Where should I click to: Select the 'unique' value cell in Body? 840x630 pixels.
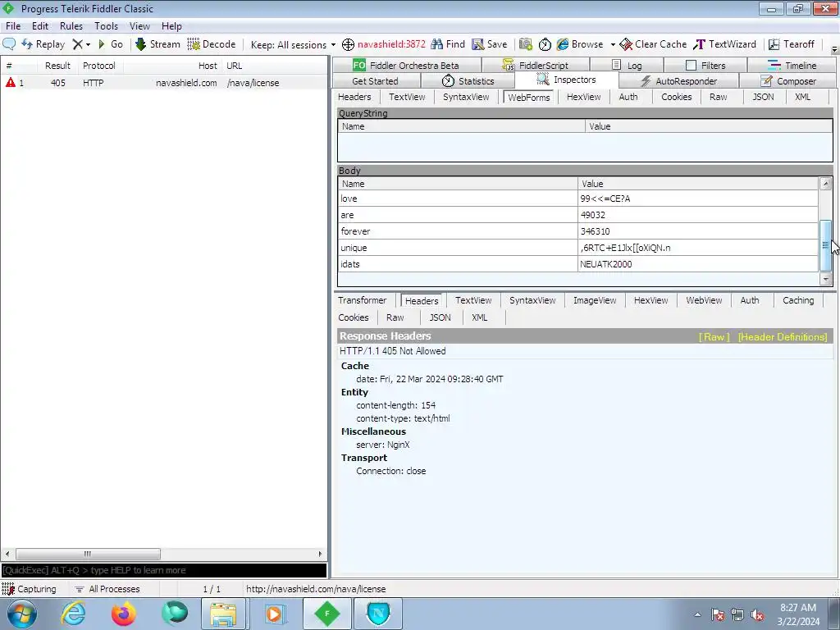pos(698,248)
